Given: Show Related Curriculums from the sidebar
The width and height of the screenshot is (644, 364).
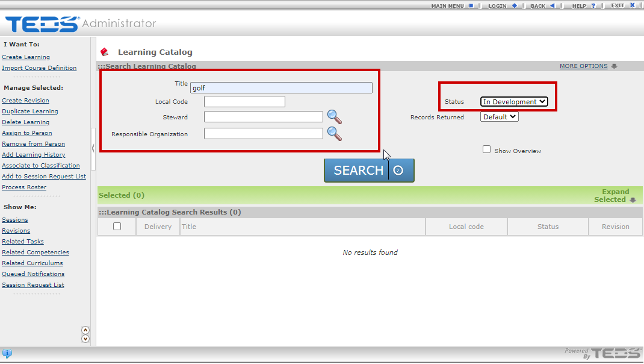Looking at the screenshot, I should click(x=33, y=263).
